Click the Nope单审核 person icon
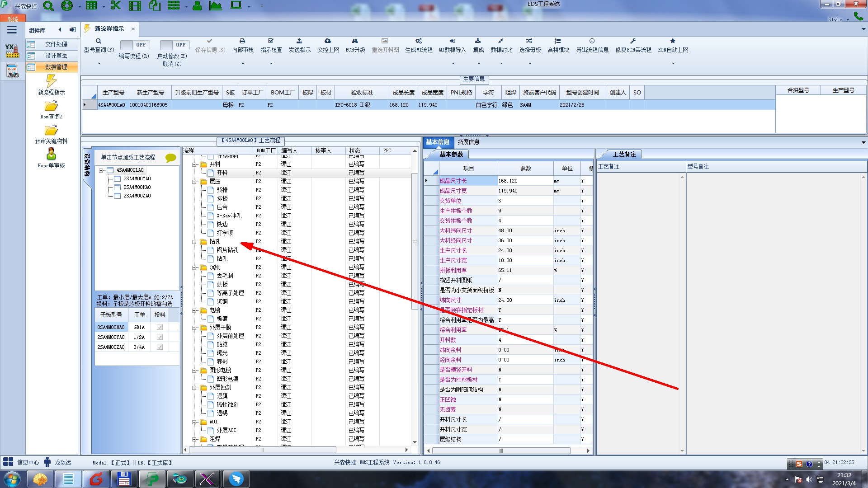868x488 pixels. coord(51,155)
